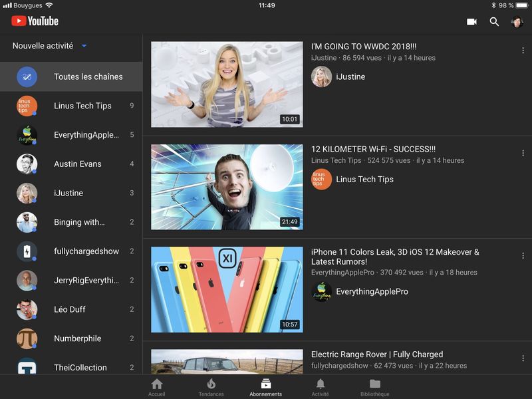Open iPhone 11 Colors Leak video title
This screenshot has height=399, width=532.
tap(395, 257)
